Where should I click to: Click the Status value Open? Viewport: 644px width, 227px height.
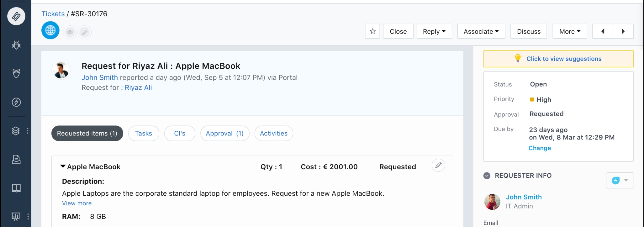[x=538, y=84]
